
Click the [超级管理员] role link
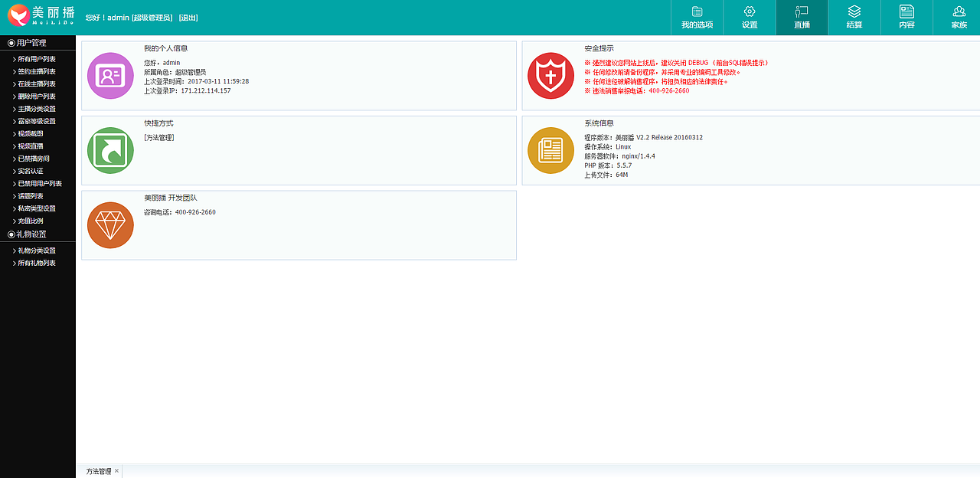[152, 17]
